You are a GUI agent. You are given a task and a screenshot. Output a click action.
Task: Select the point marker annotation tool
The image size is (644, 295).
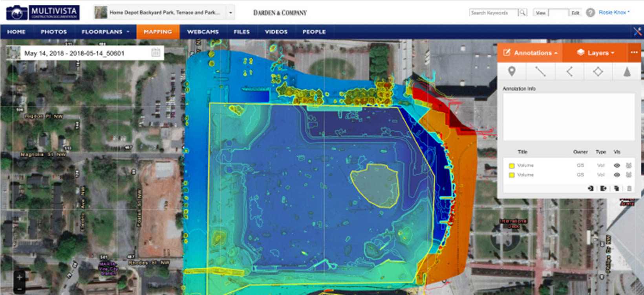pos(511,72)
